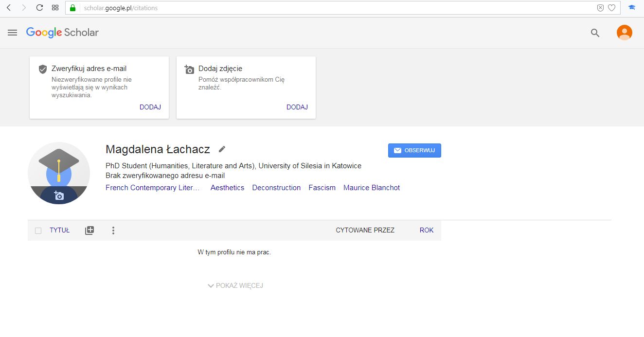Click the Brak zweryfikowanego adresu e-mail text
644x337 pixels.
tap(165, 176)
